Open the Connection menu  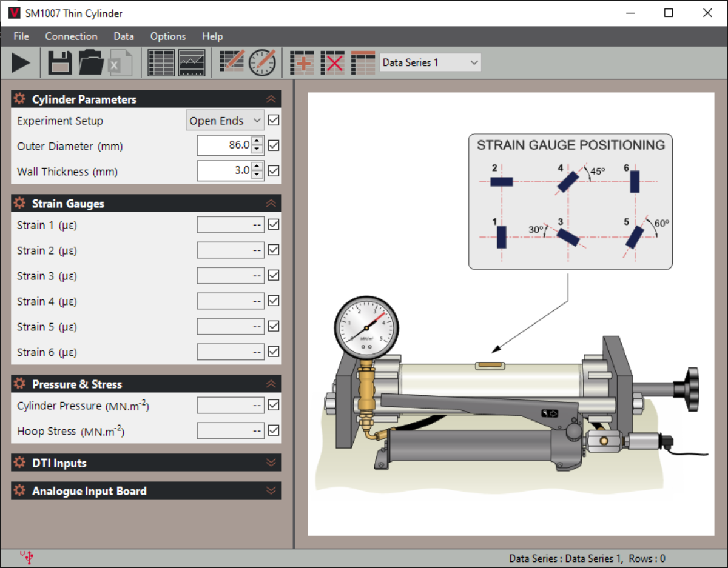[71, 36]
